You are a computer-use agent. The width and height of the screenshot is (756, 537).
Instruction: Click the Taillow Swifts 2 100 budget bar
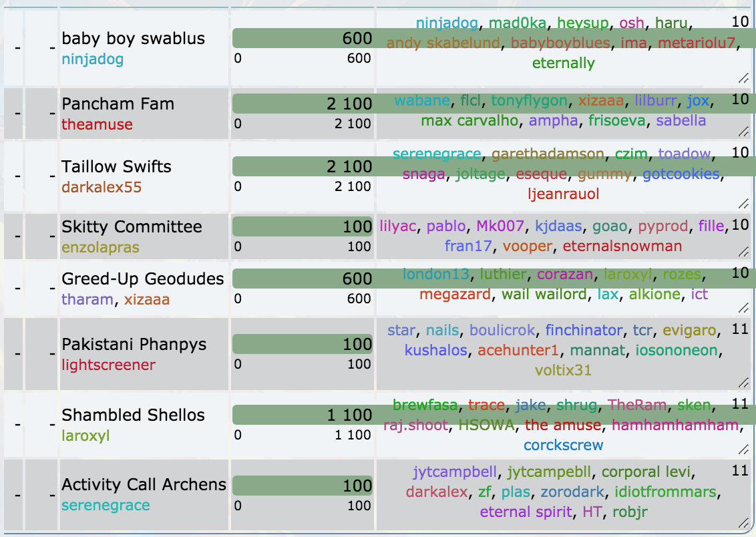[x=303, y=166]
